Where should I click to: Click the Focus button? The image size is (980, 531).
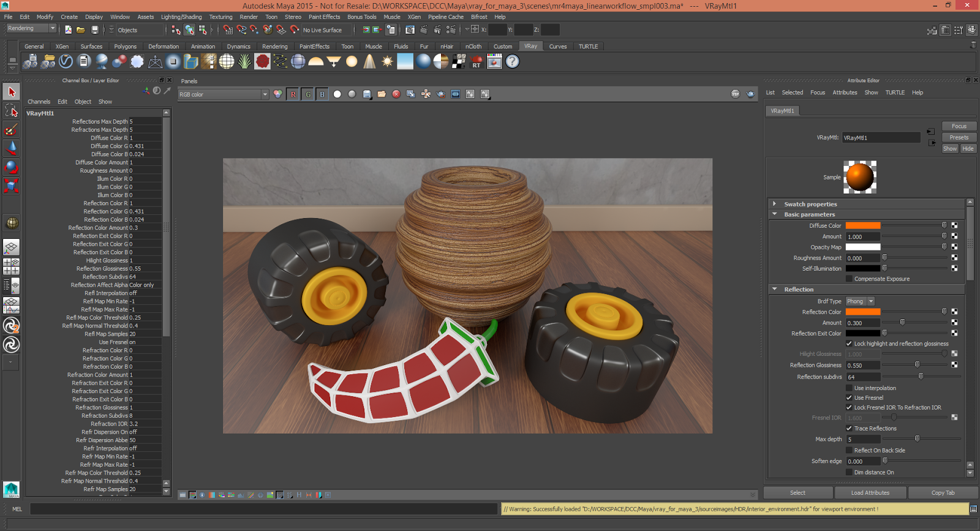[x=959, y=126]
